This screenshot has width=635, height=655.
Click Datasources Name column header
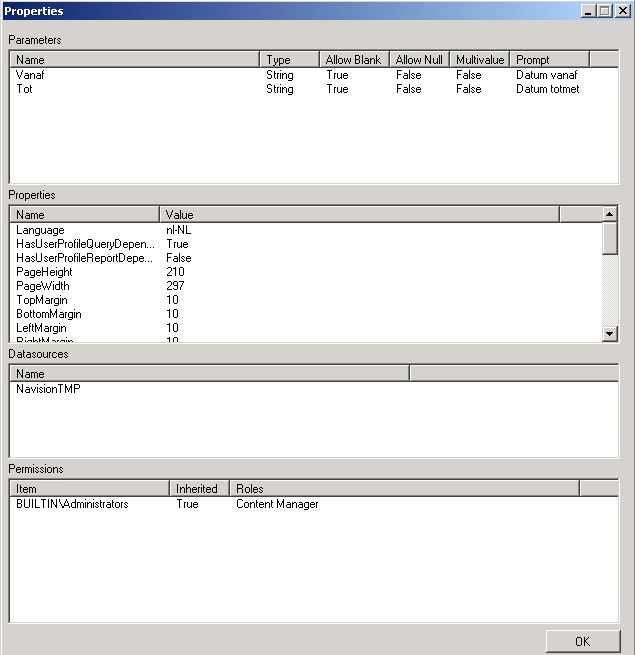[209, 373]
